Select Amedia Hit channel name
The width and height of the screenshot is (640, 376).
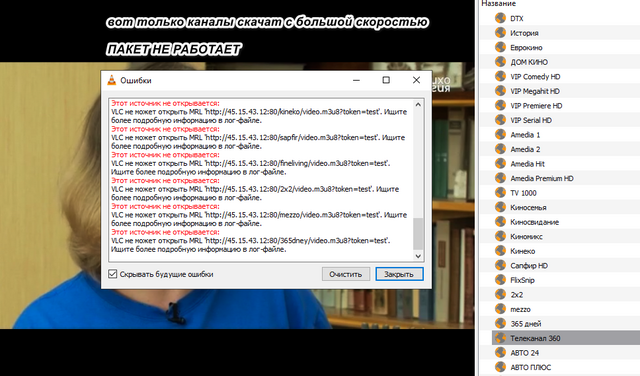tap(528, 164)
